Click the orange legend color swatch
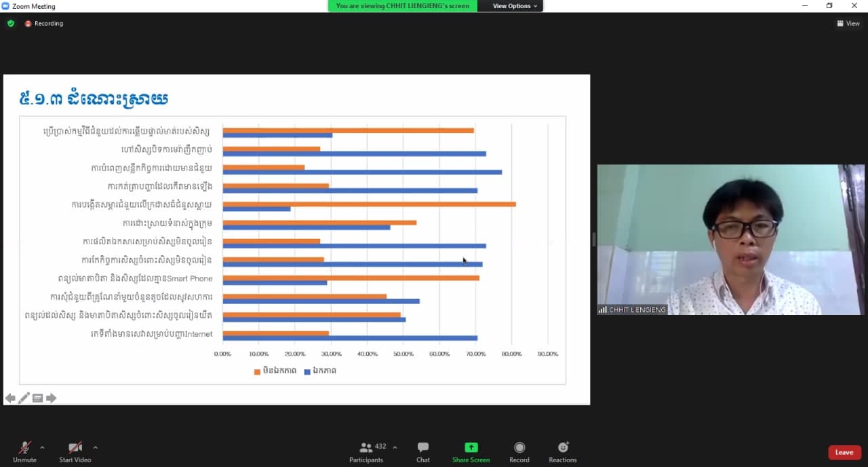Screen dimensions: 868x467 [258, 371]
